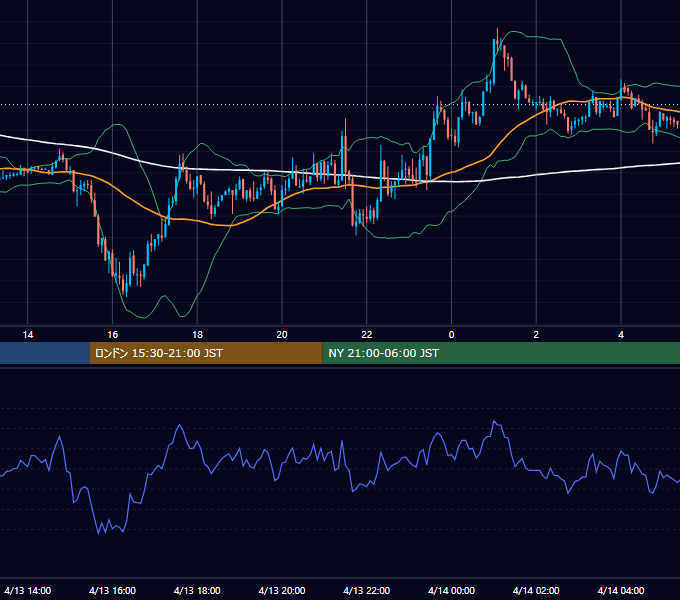680x600 pixels.
Task: Click the 4/14 04:00 date label
Action: pos(621,590)
